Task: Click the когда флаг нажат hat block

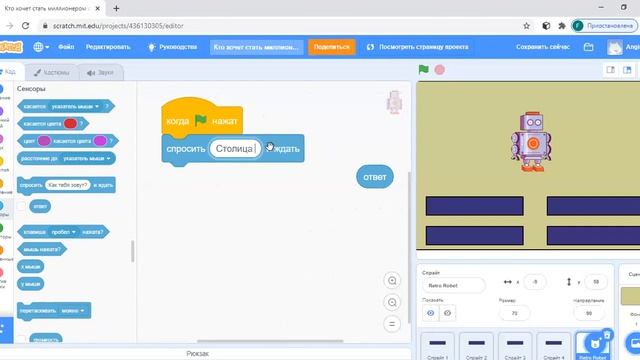Action: pos(202,116)
